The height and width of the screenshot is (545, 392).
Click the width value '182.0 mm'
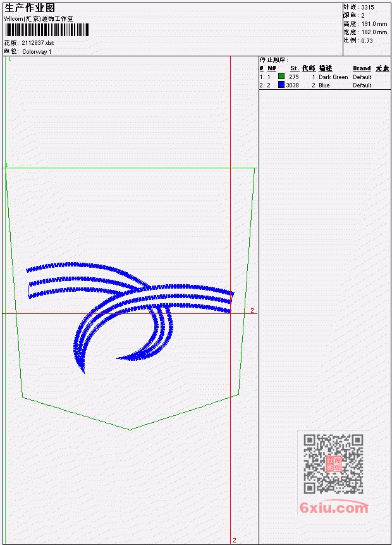(374, 32)
